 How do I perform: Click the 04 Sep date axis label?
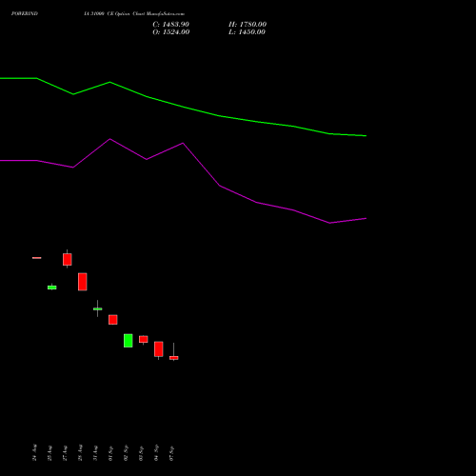point(156,452)
